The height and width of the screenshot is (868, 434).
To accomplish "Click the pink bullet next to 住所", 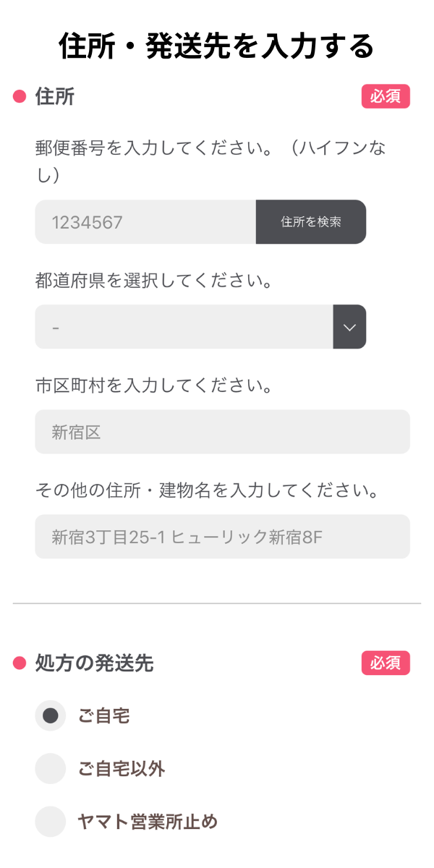I will pos(20,96).
